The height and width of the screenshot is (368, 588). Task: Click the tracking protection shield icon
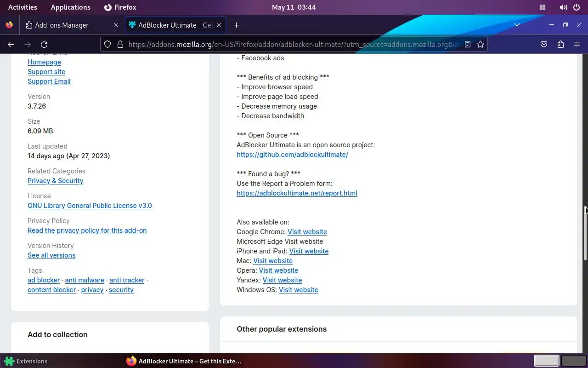[107, 44]
